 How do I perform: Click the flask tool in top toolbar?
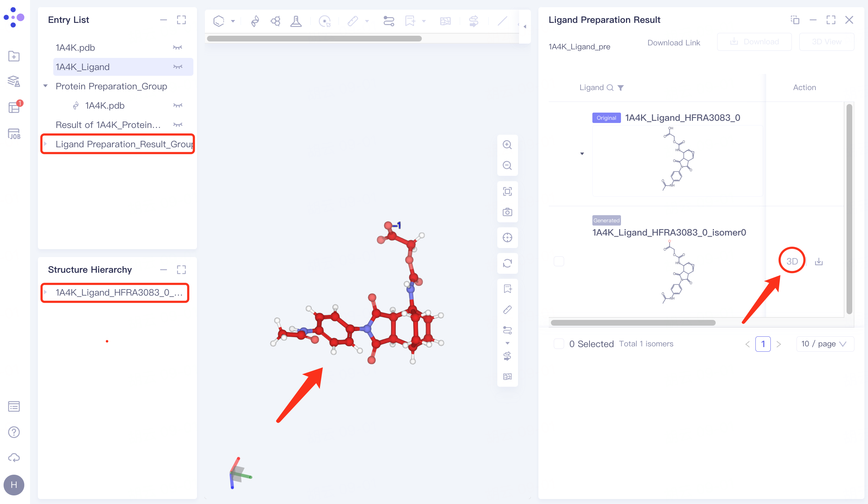click(x=296, y=21)
